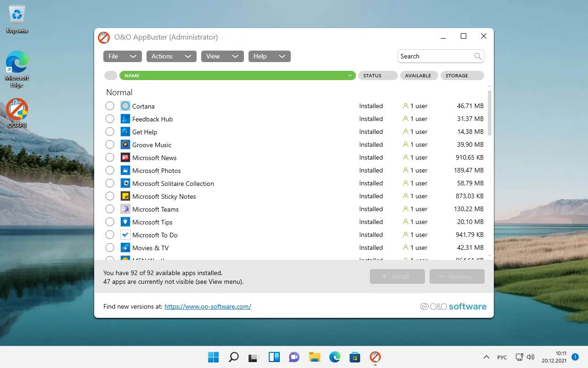Screen dimensions: 588x368
Task: Open the Help dropdown menu
Action: coord(270,56)
